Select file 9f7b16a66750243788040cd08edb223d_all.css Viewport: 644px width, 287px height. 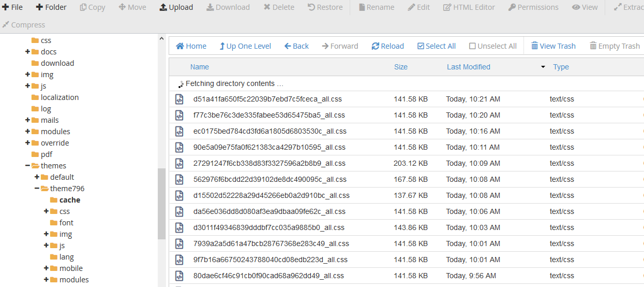270,260
